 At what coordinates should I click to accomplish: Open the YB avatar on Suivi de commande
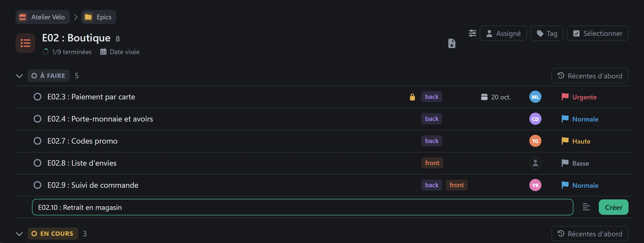(x=535, y=185)
